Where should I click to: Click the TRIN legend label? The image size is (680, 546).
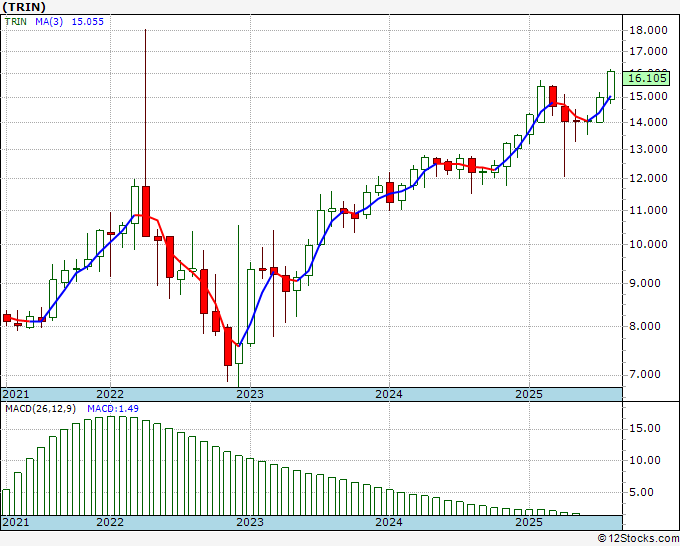coord(16,22)
